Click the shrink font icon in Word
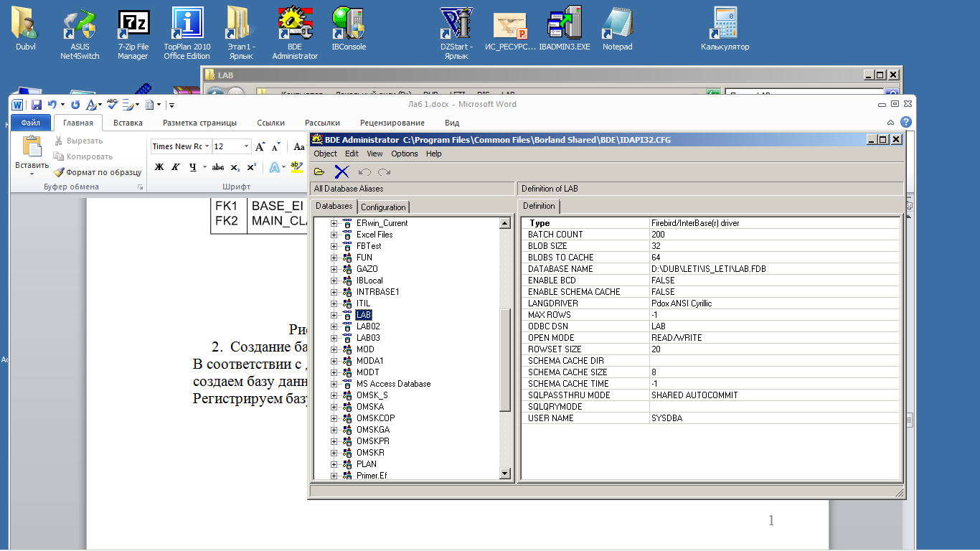980x551 pixels. [275, 146]
